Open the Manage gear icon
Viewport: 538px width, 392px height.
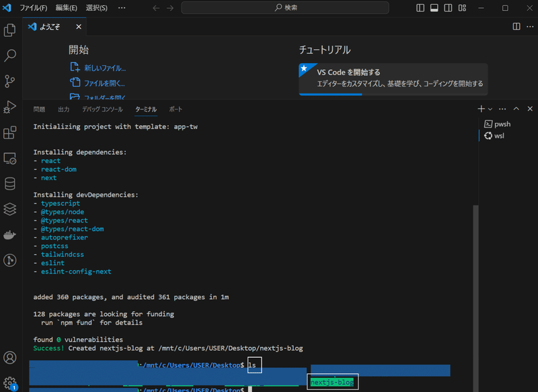[x=9, y=383]
